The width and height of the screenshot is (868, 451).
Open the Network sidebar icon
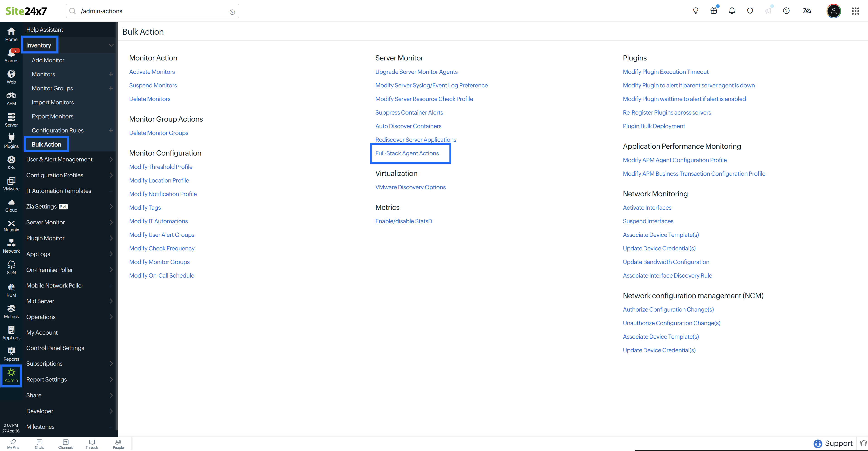point(11,246)
